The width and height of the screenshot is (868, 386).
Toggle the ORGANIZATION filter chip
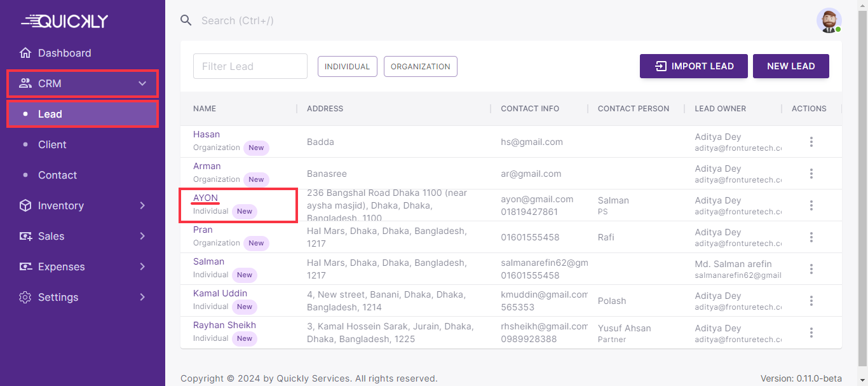[420, 66]
